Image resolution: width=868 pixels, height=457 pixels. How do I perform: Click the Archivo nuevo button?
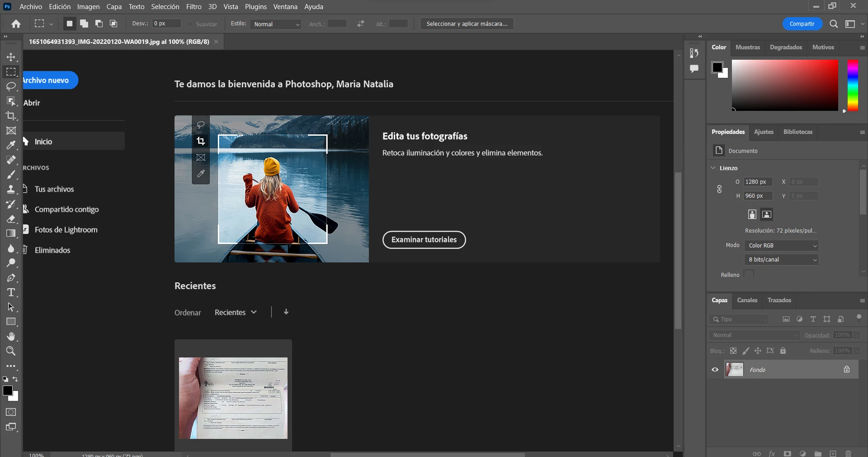[50, 80]
